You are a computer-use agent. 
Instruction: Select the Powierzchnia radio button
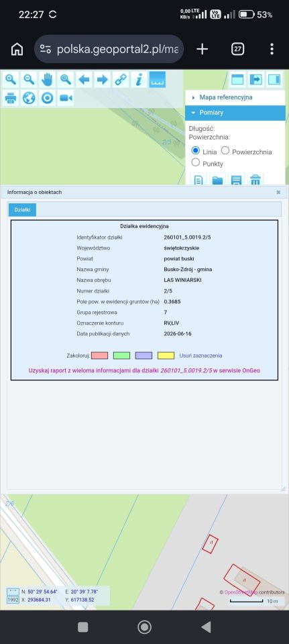(225, 150)
